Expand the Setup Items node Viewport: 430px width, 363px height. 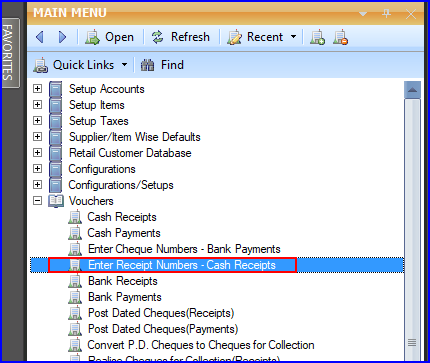click(38, 105)
